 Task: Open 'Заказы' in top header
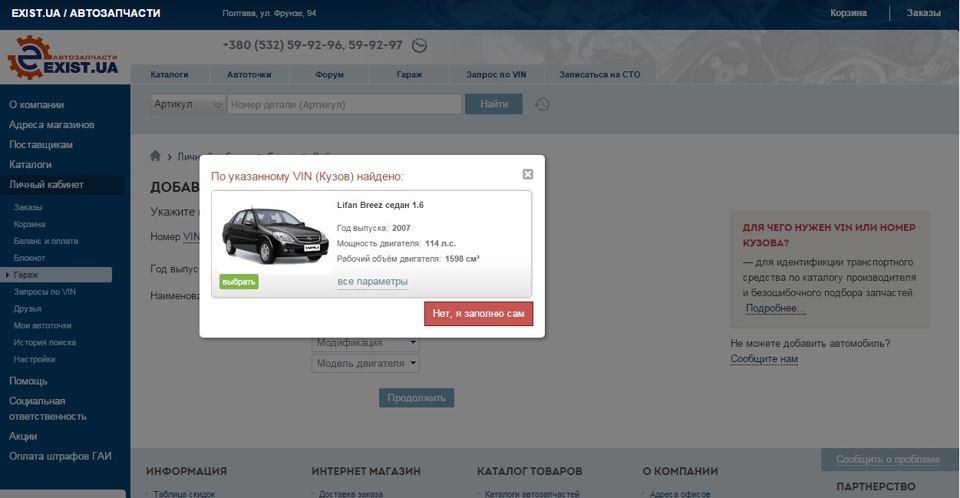(923, 13)
